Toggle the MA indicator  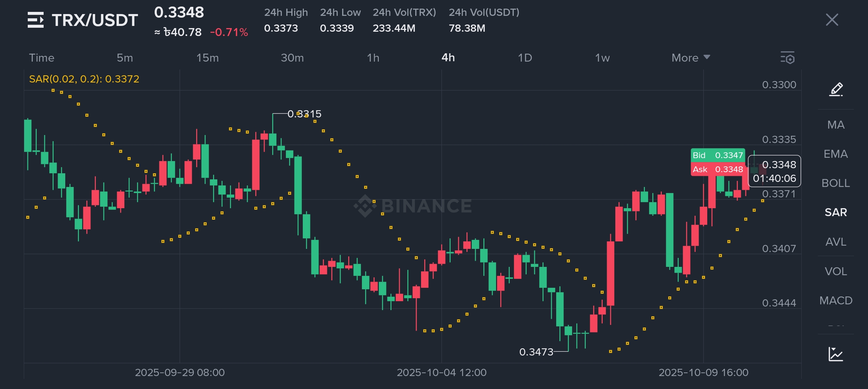836,125
